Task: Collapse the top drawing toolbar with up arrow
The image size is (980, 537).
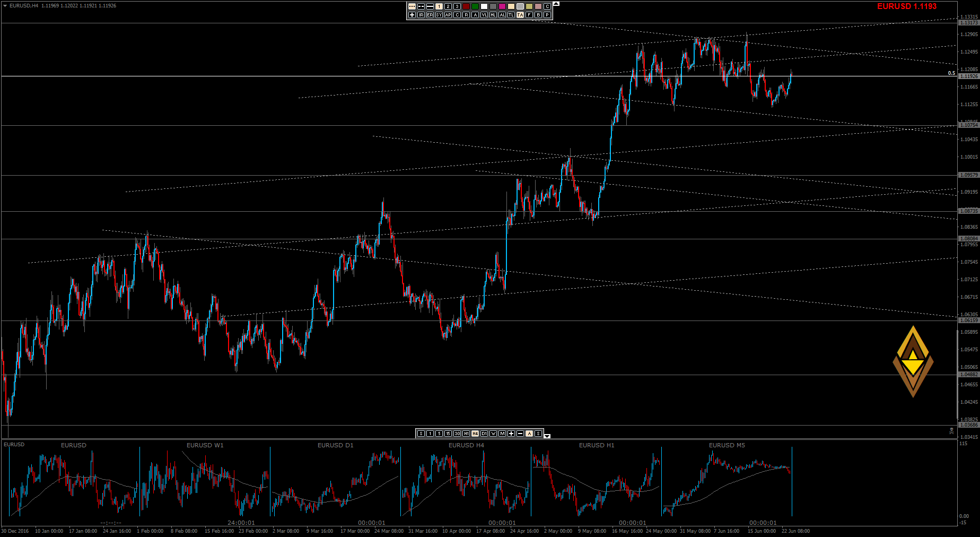Action: [x=556, y=4]
